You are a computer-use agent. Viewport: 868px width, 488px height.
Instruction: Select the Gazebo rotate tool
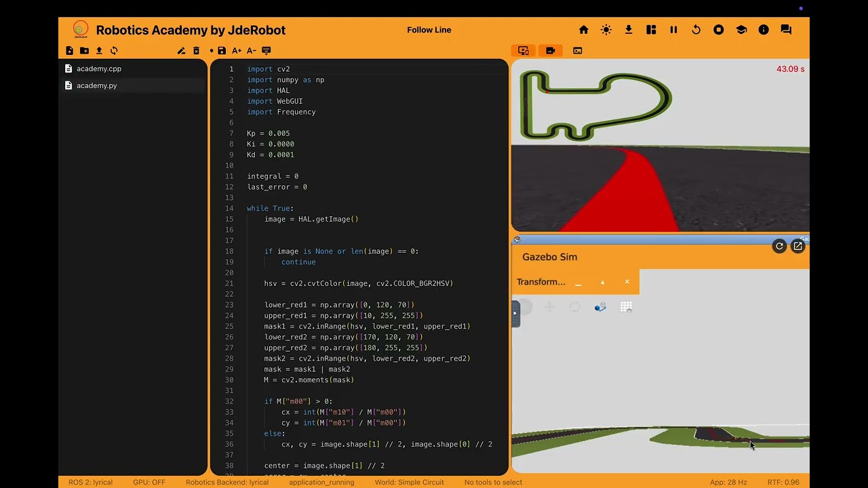[x=575, y=307]
